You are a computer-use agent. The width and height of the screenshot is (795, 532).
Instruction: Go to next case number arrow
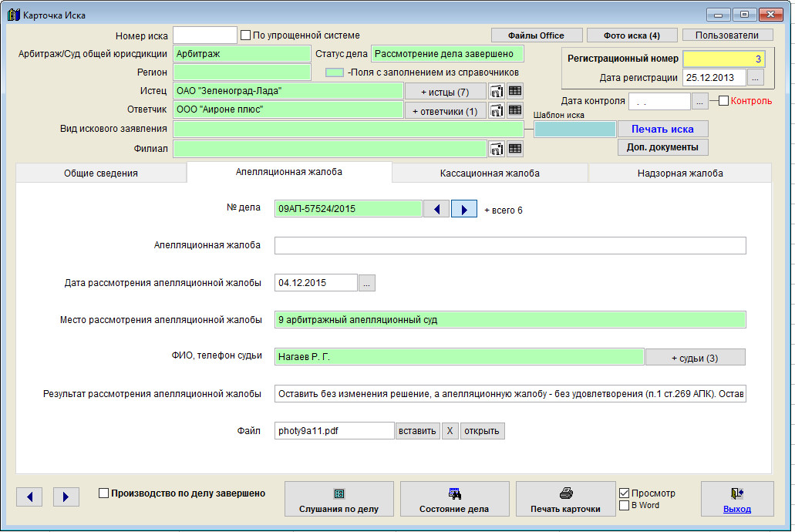click(463, 209)
